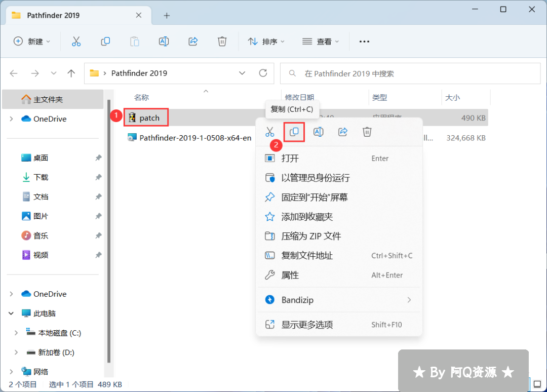
Task: Close the Pathfinder 2019 tab
Action: coord(138,15)
